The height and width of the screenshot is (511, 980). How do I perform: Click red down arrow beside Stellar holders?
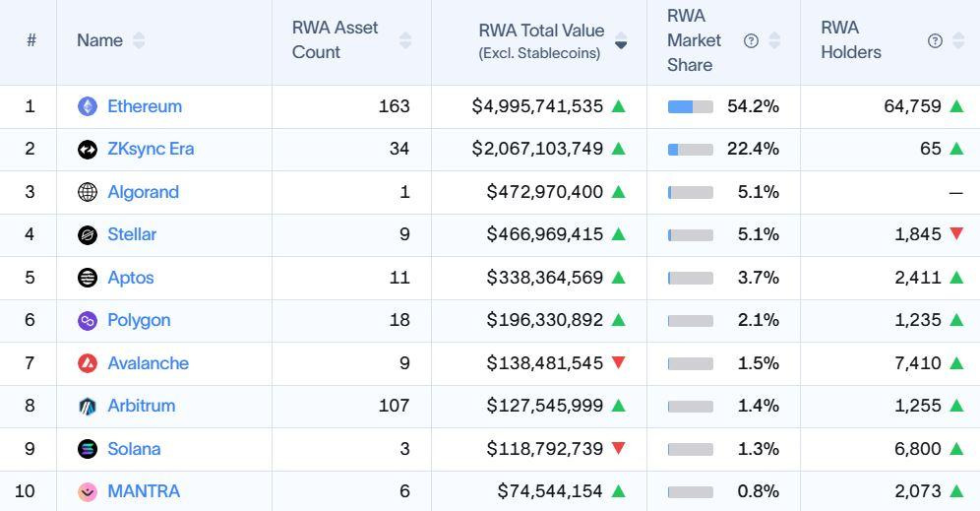tap(956, 234)
